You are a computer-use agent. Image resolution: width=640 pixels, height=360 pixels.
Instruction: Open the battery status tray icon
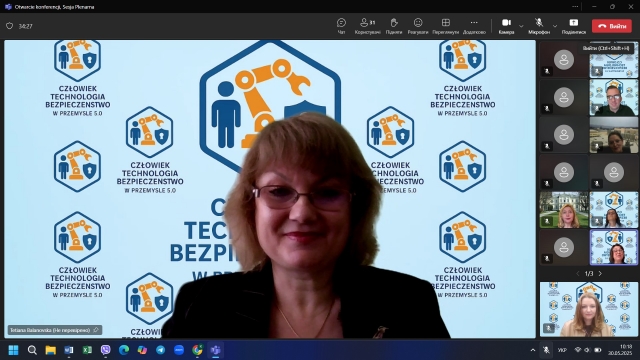tap(598, 350)
